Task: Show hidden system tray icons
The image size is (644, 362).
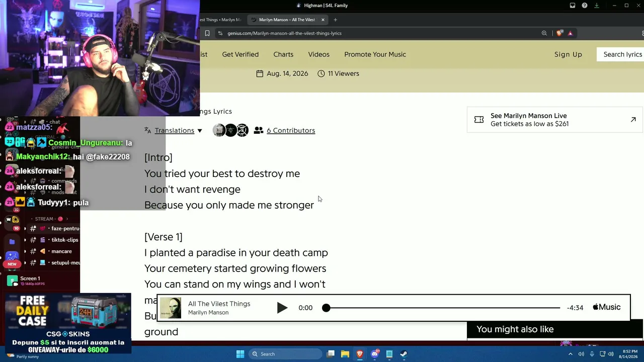Action: (571, 354)
